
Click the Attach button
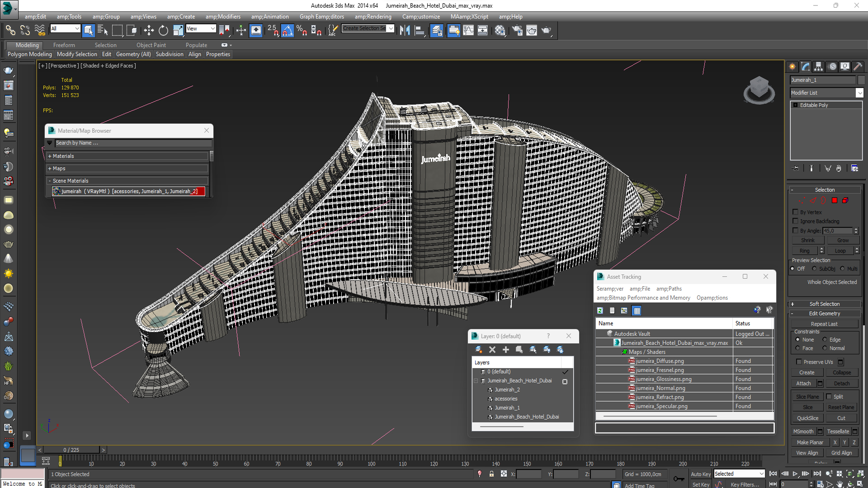(x=803, y=384)
